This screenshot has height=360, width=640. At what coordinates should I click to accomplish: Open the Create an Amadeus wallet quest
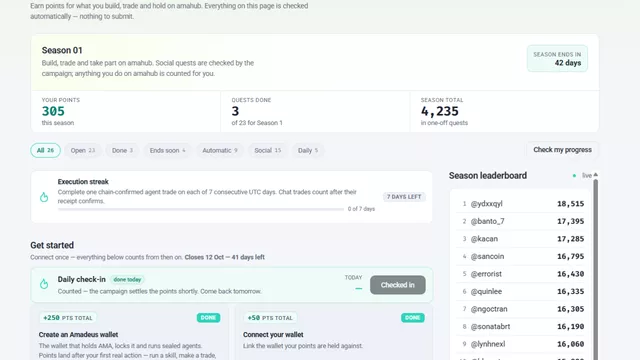78,335
